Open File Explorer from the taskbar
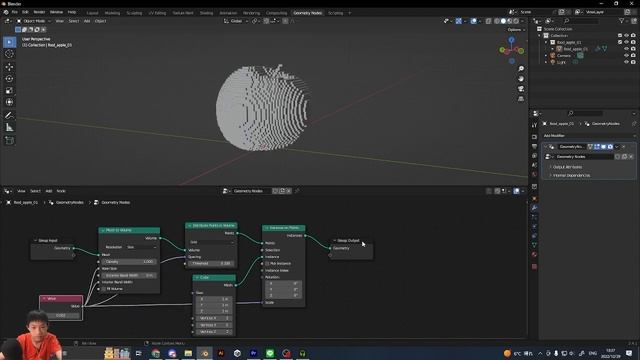This screenshot has width=640, height=360. click(188, 353)
